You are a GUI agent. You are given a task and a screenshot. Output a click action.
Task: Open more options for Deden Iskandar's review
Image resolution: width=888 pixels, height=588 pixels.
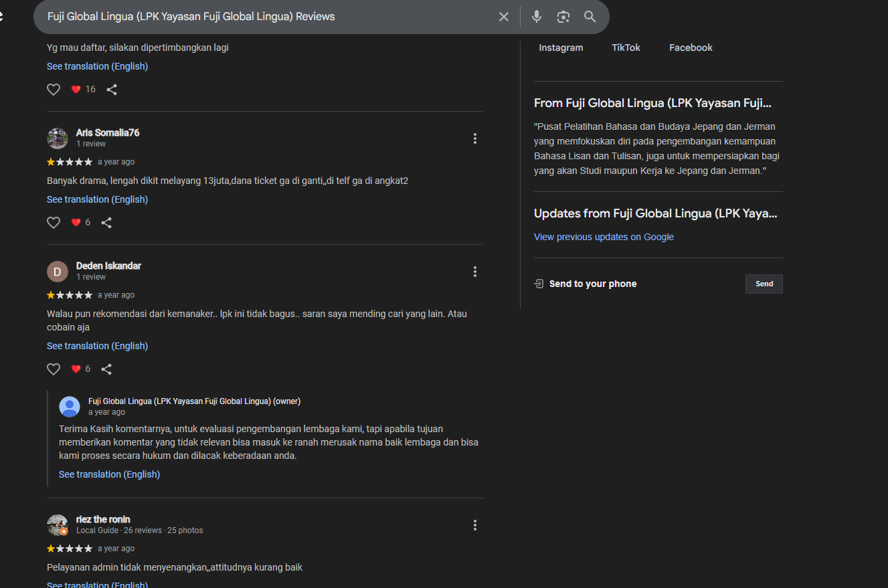[475, 272]
